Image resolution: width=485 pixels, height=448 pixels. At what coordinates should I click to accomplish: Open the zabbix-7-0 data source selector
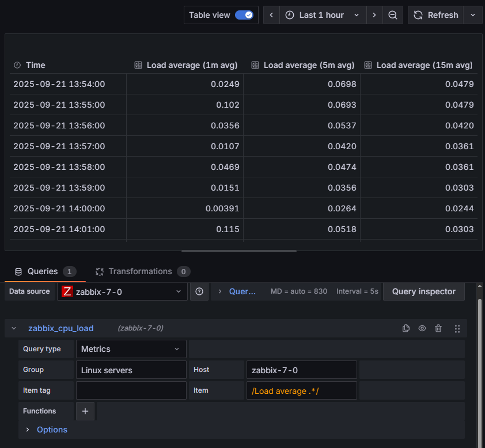(x=122, y=291)
